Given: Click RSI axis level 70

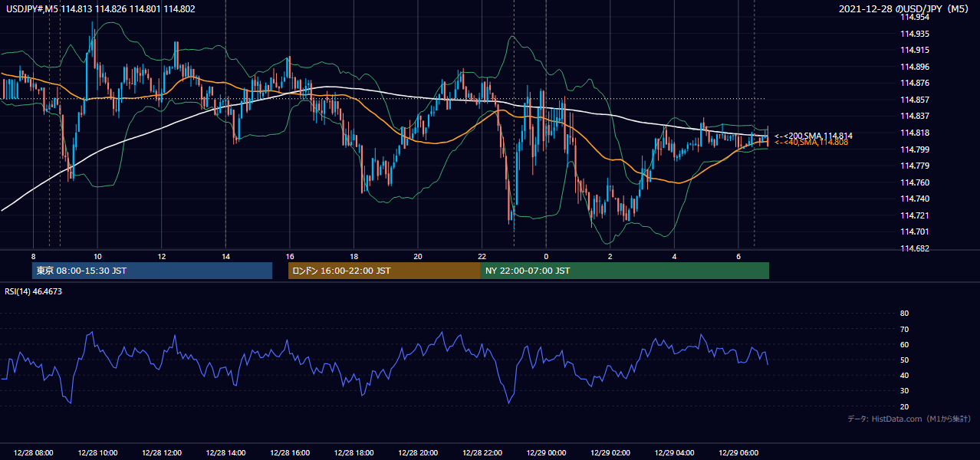Looking at the screenshot, I should [x=904, y=329].
